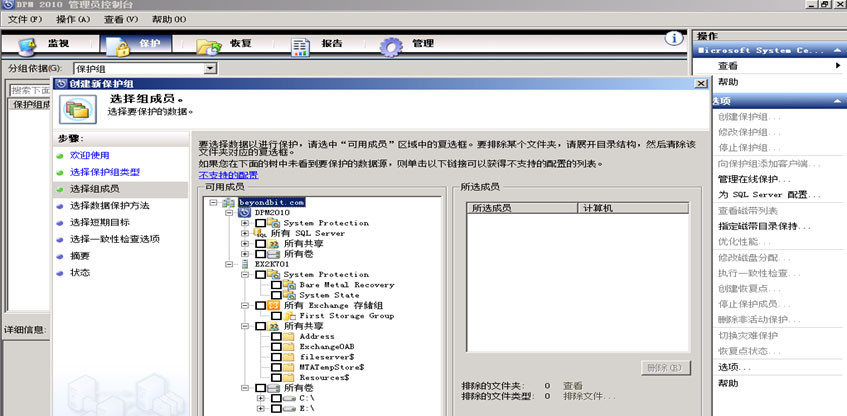Collapse the beyondbit.com tree node
Viewport: 847px width, 416px height.
click(213, 203)
